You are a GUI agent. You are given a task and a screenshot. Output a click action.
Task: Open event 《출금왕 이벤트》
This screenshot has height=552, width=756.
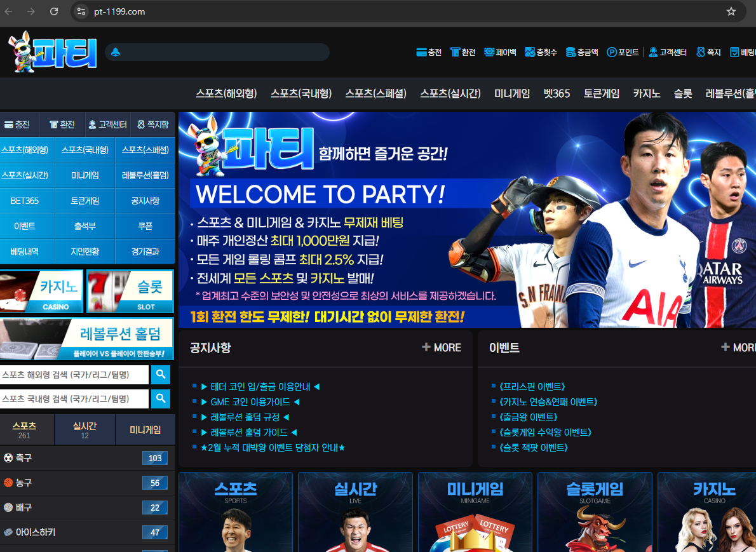(529, 417)
